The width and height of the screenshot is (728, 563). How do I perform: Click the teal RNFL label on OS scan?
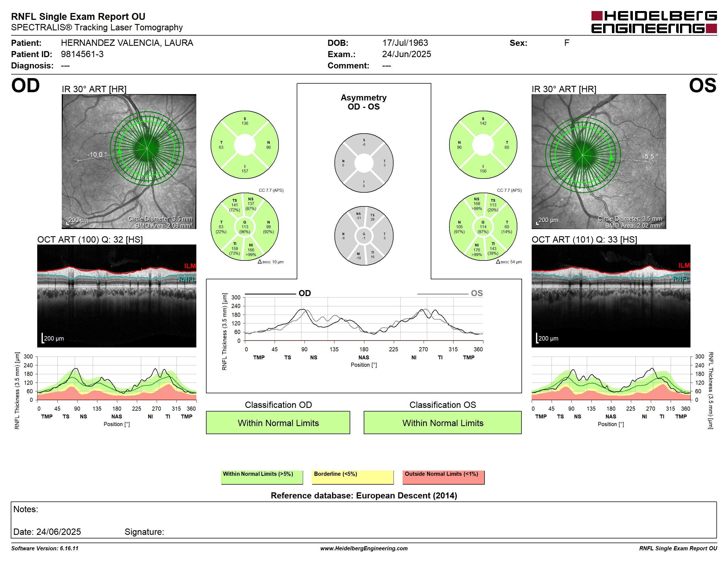tap(681, 279)
